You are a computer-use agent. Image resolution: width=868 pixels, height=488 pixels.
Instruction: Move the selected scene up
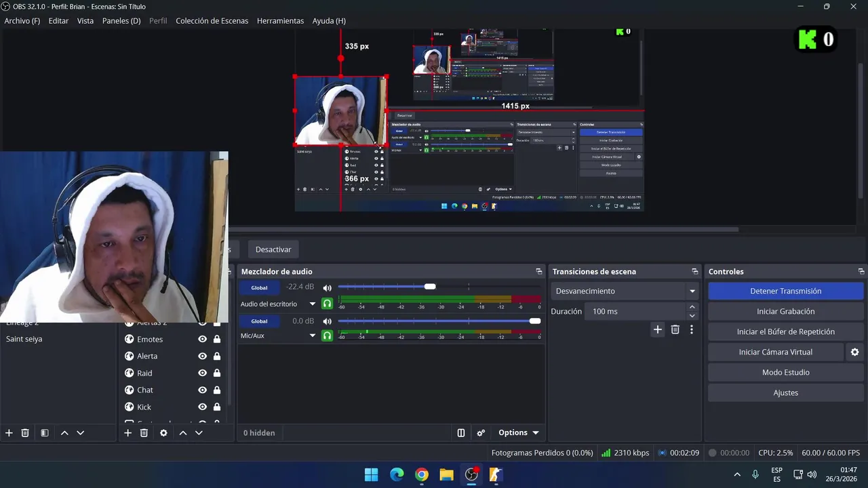coord(64,432)
